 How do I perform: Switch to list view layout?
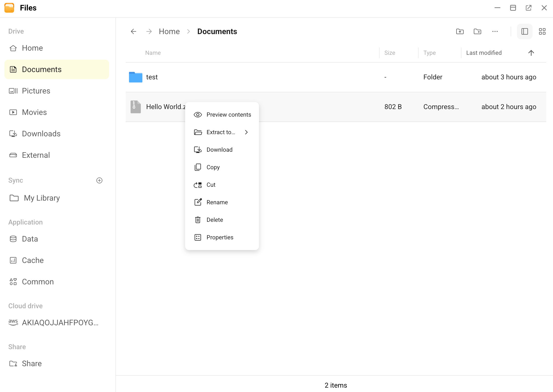(x=525, y=31)
